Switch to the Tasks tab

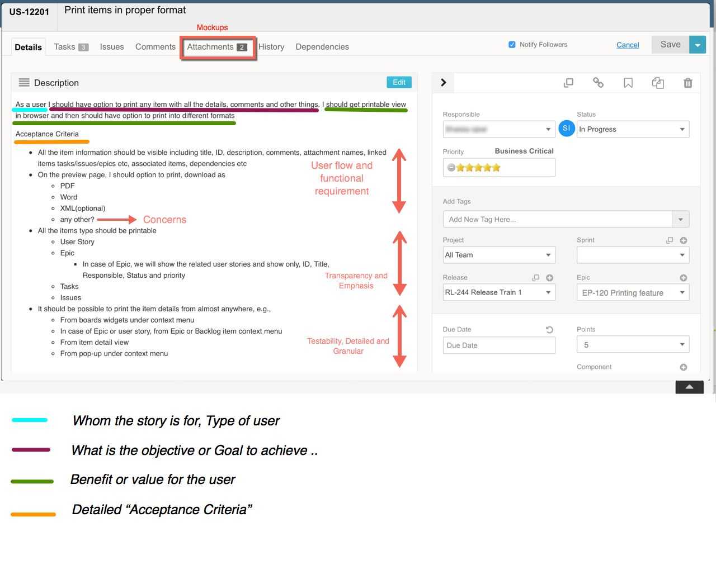71,47
